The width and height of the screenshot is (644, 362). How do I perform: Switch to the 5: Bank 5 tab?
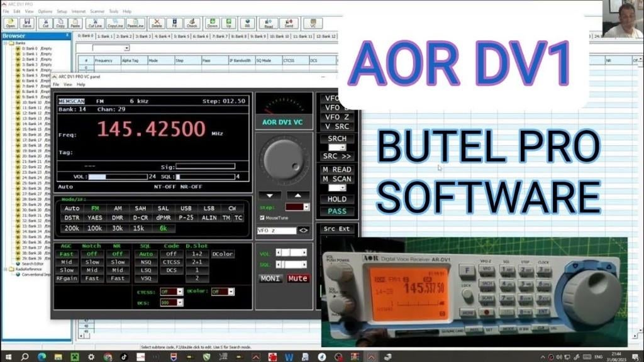coord(181,36)
